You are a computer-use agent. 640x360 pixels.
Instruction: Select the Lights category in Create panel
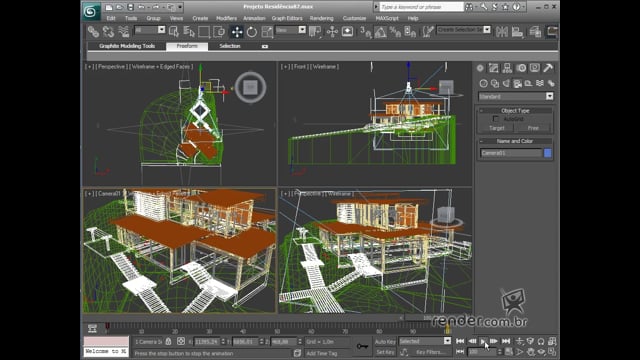(506, 83)
